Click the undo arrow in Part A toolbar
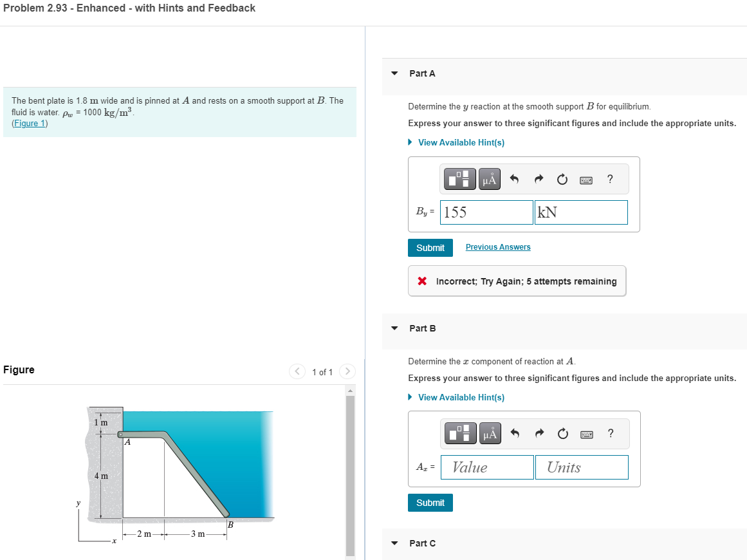The image size is (747, 560). click(x=514, y=179)
